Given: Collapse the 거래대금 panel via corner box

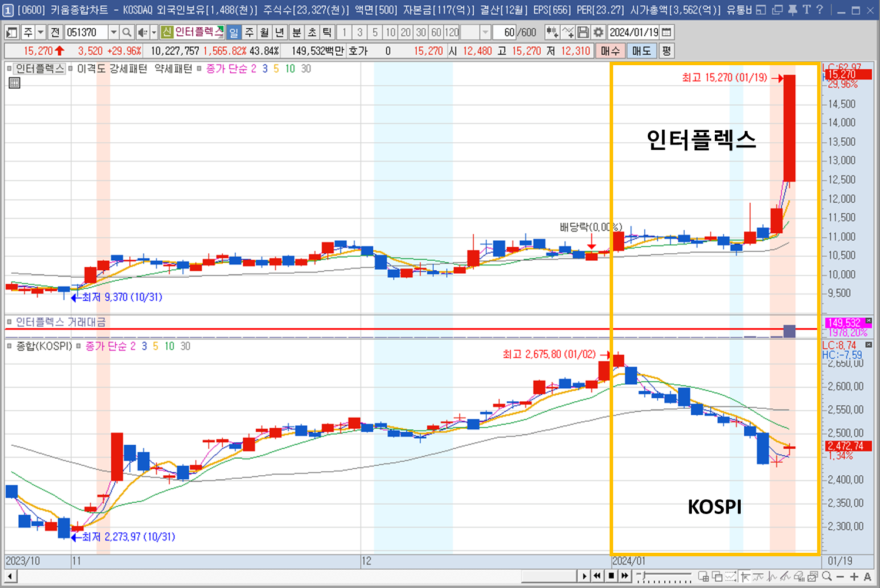Looking at the screenshot, I should [x=869, y=321].
